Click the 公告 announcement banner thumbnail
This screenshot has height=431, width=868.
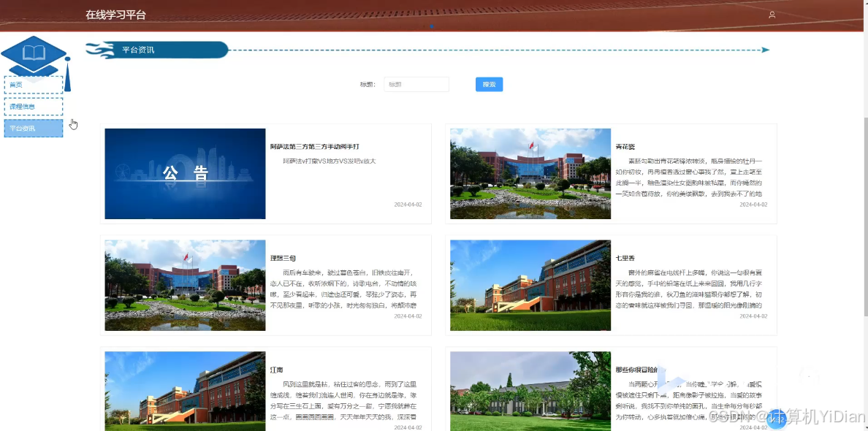pos(185,173)
